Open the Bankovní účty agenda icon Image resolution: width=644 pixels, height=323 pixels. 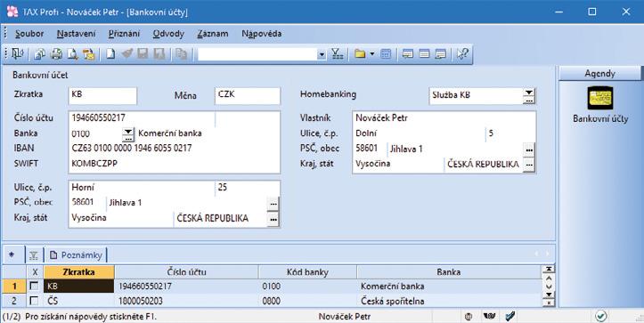point(600,98)
